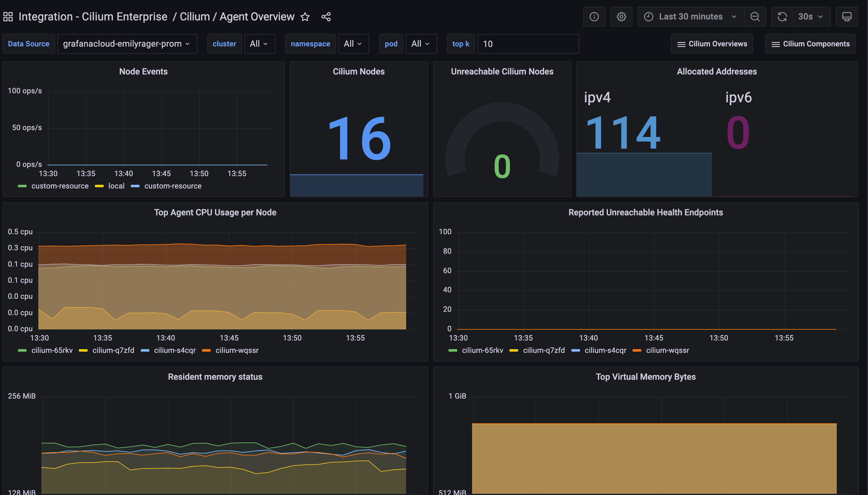Toggle cilium-wqssr series in CPU legend
Viewport: 868px width, 495px height.
(x=237, y=350)
